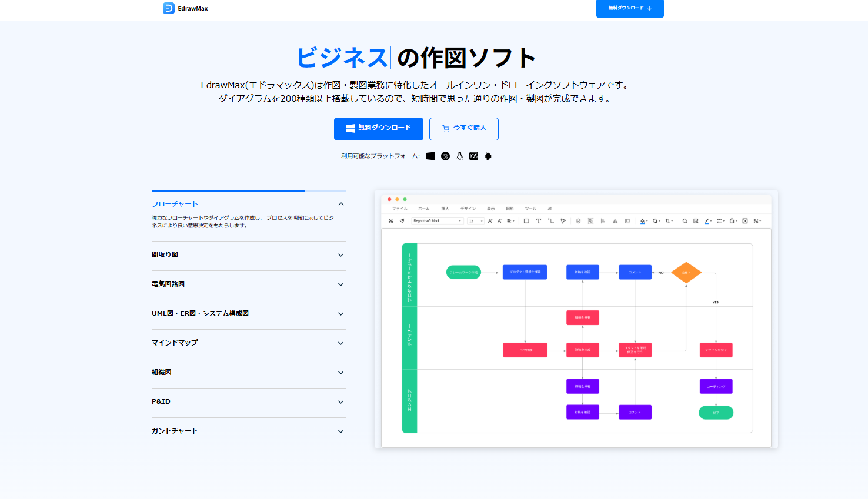
Task: Click the flip triangle icon
Action: click(x=615, y=221)
